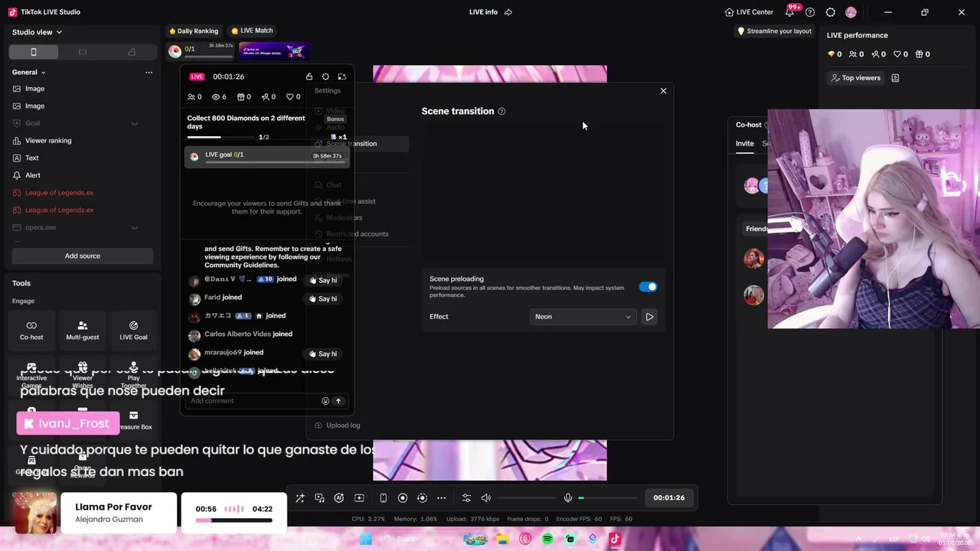980x551 pixels.
Task: Open LIVE Center
Action: click(750, 12)
